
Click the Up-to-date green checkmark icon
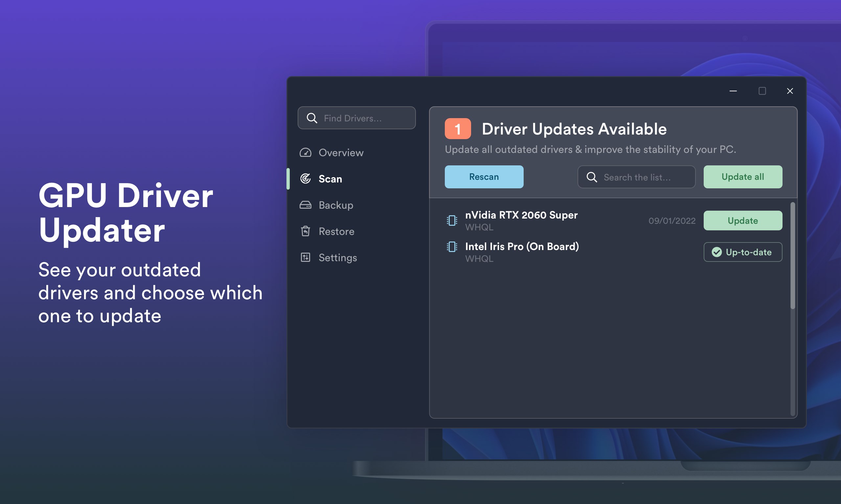click(716, 252)
